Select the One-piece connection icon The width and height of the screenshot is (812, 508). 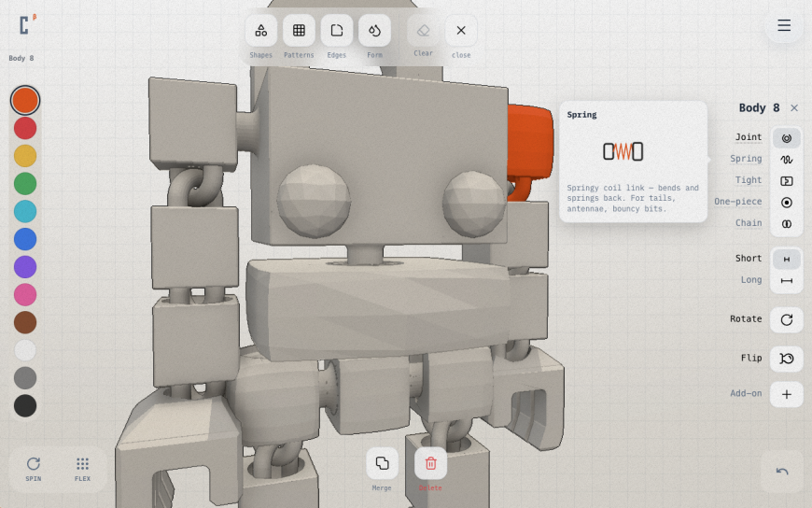pyautogui.click(x=786, y=202)
